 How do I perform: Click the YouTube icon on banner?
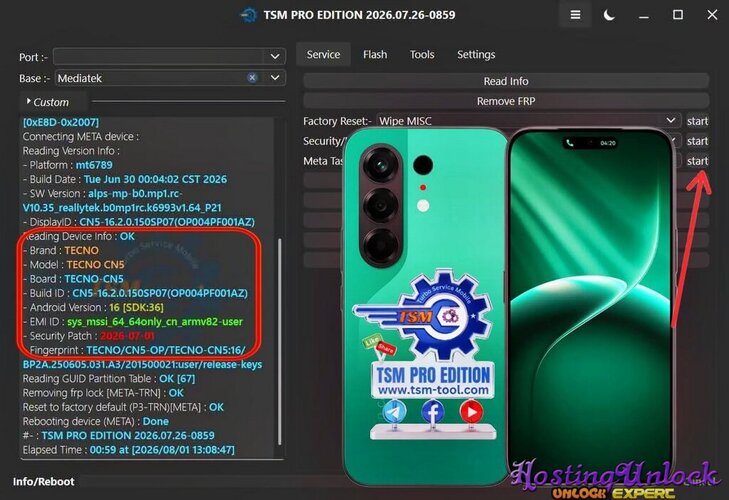click(471, 411)
